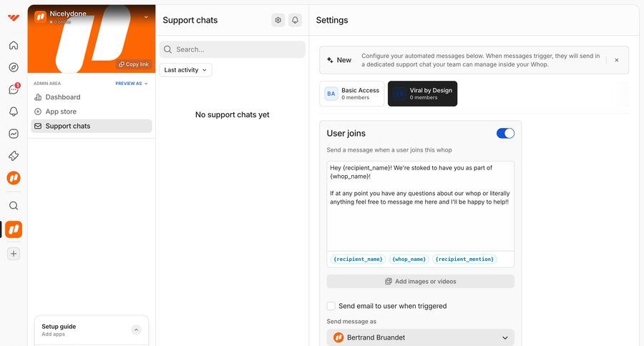Open App store in admin sidebar
The width and height of the screenshot is (644, 346).
pos(61,112)
